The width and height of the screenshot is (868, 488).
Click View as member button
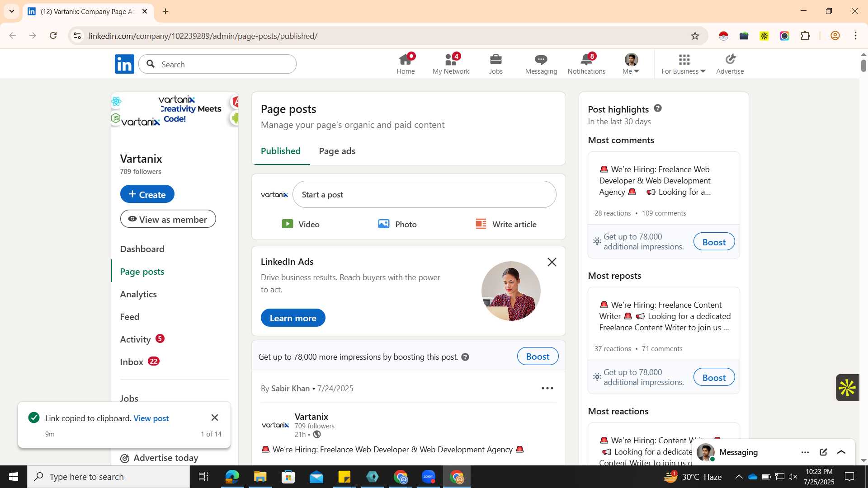(168, 219)
